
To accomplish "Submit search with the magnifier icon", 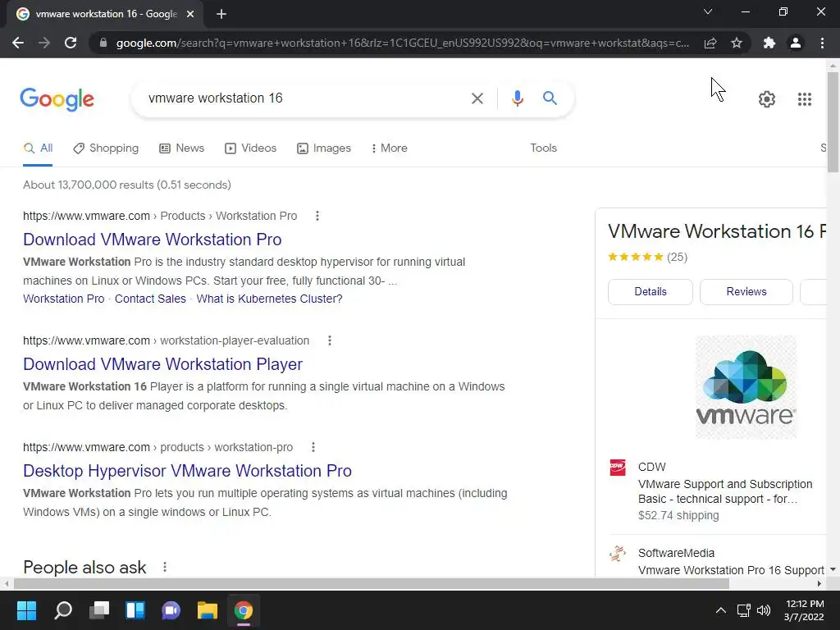I will click(x=550, y=98).
